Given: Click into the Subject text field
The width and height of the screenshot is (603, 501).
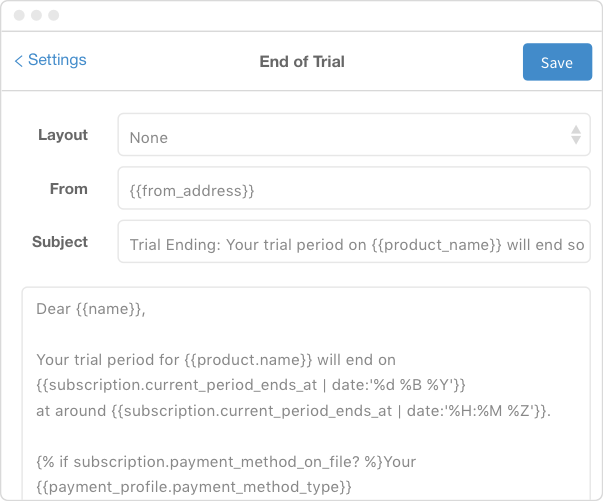Looking at the screenshot, I should point(353,242).
